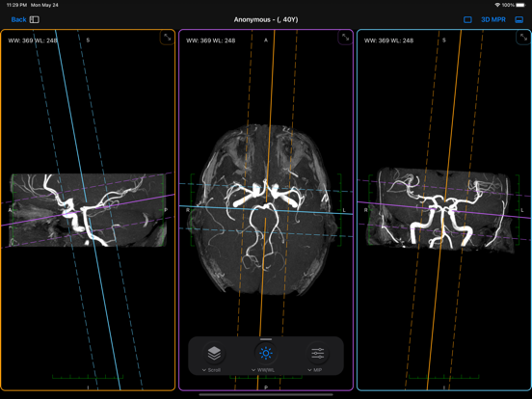
Task: Click WW/WL text in the sagittal viewport
Action: 33,40
